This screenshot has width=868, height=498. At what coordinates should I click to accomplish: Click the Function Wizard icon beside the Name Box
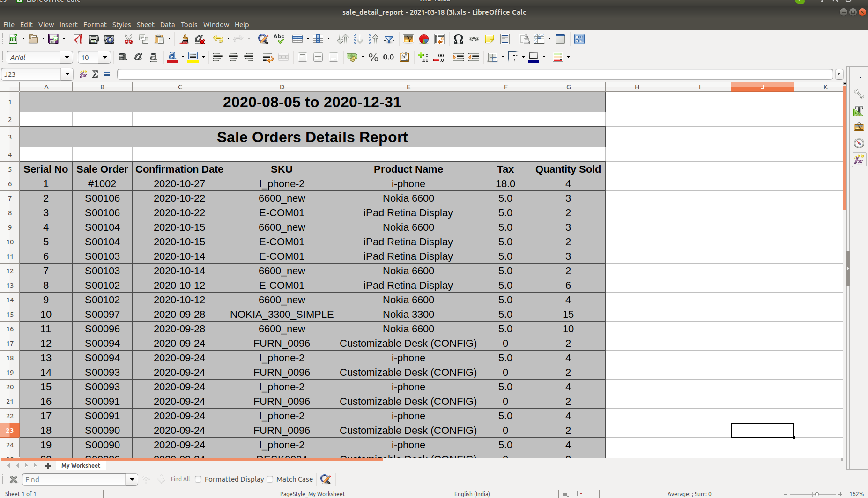pos(83,74)
